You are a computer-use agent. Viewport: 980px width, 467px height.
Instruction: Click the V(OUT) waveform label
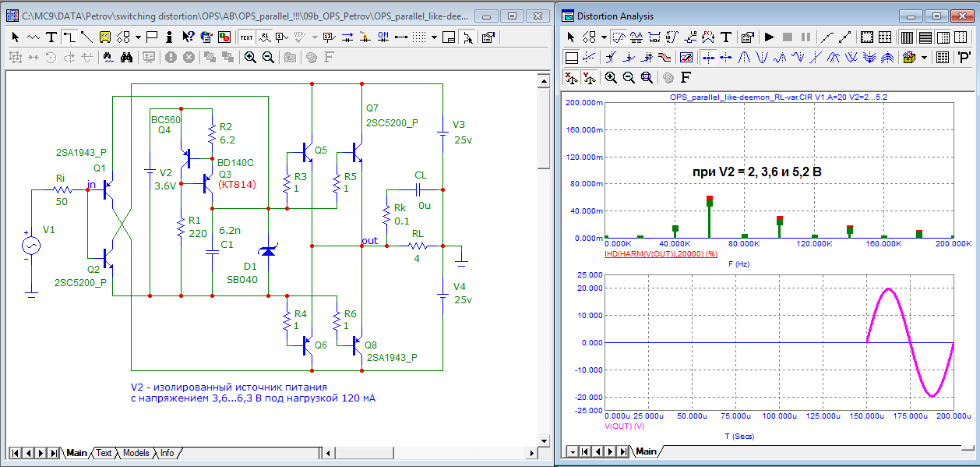[x=624, y=426]
